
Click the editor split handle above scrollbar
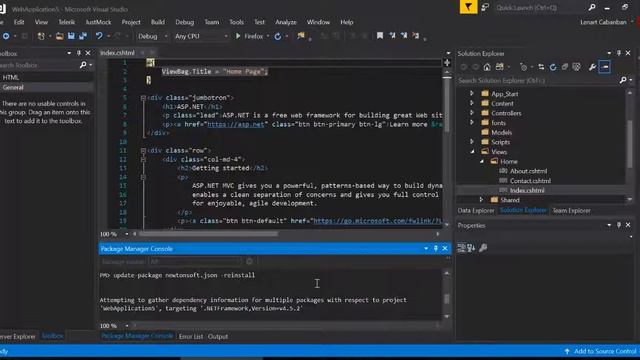click(x=447, y=62)
